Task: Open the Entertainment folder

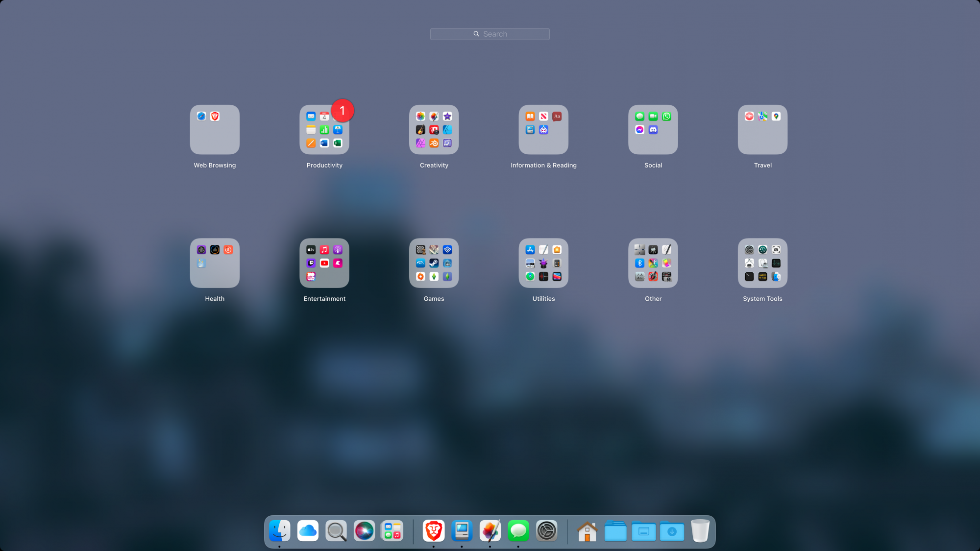Action: point(324,263)
